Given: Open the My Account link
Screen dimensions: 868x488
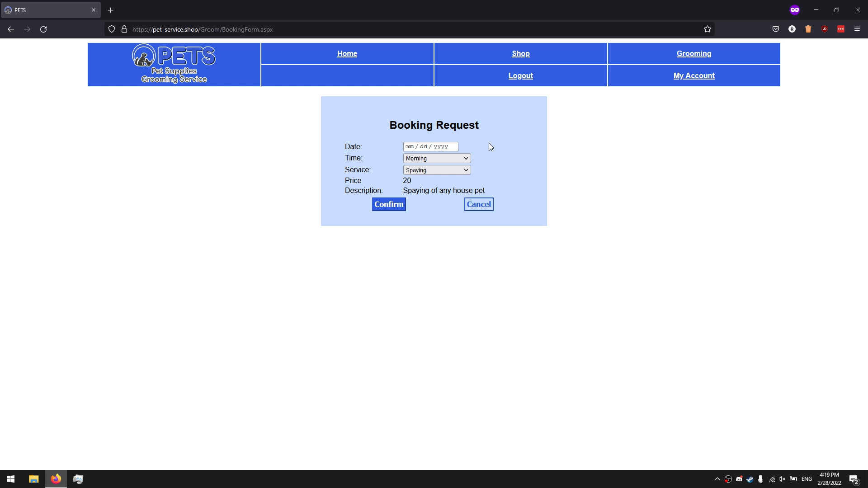Looking at the screenshot, I should (x=693, y=76).
